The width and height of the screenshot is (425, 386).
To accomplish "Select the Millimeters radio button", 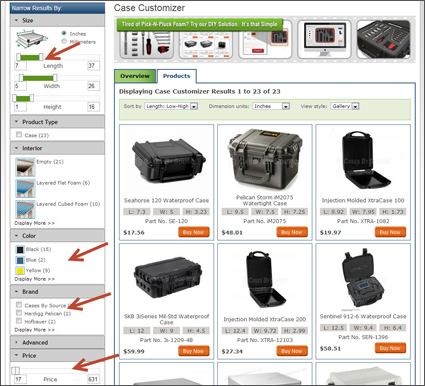I will point(64,41).
